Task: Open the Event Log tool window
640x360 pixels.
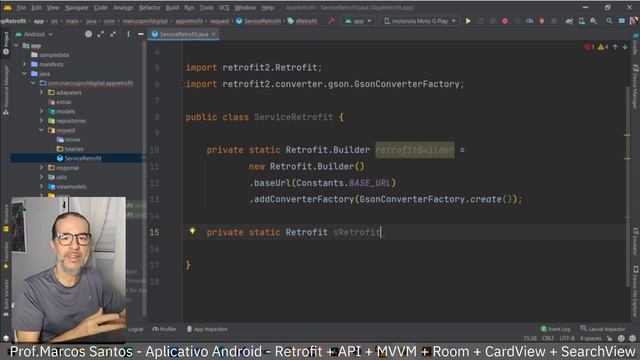Action: point(555,329)
